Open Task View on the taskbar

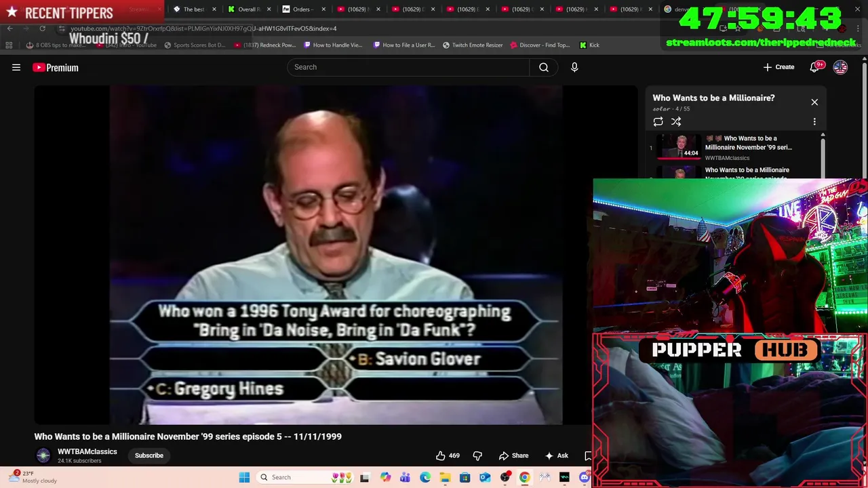(365, 477)
